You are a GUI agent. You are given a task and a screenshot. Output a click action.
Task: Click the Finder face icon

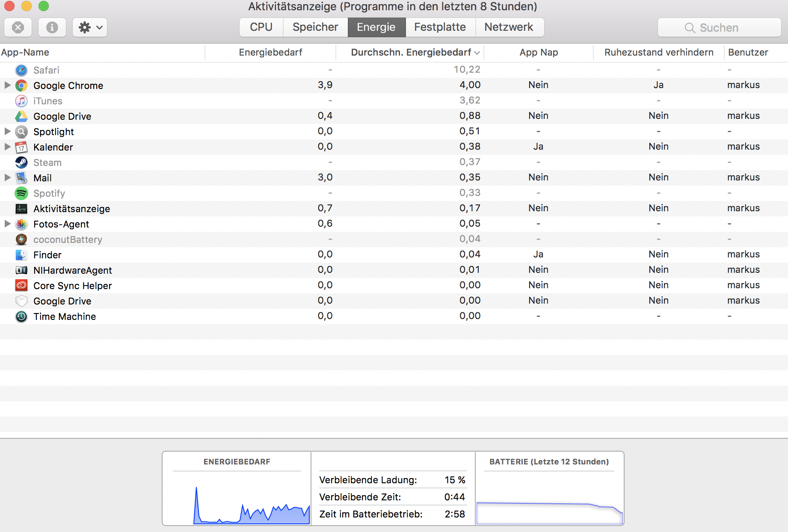point(21,255)
